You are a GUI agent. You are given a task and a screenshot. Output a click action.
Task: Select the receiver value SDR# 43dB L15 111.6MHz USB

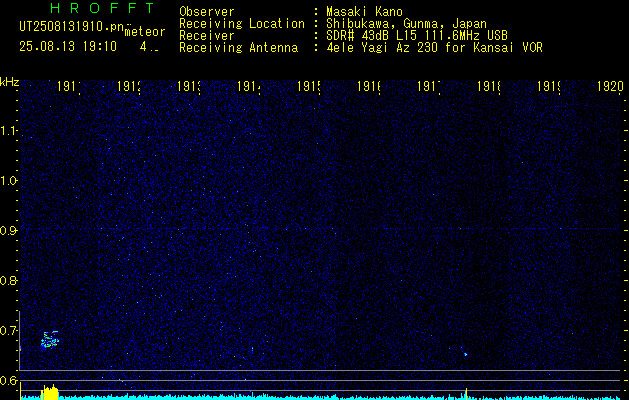point(417,36)
